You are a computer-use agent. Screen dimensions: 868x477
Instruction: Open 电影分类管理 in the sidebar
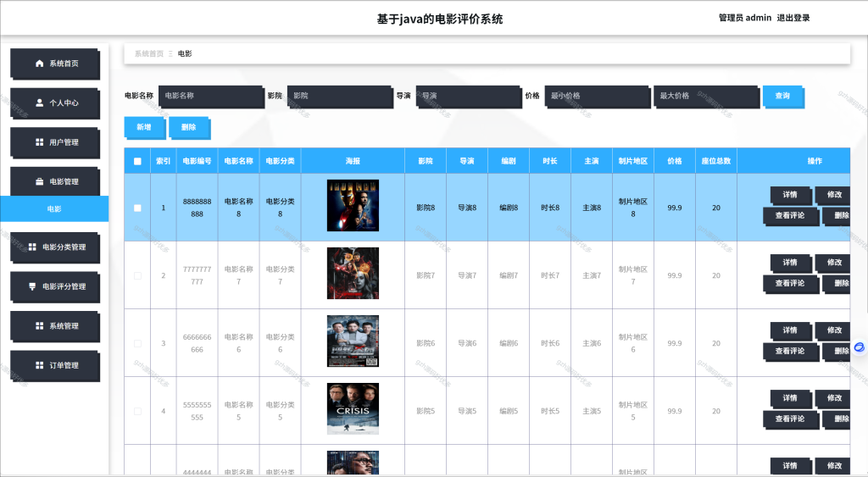tap(55, 247)
